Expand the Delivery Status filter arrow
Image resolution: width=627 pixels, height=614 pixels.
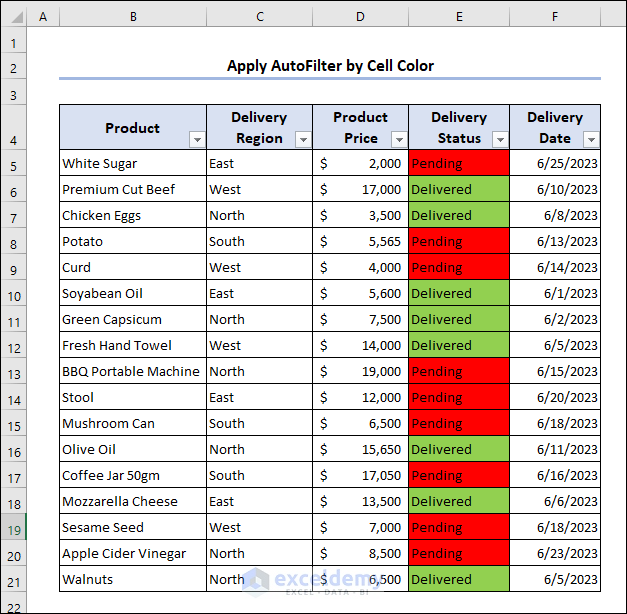[x=500, y=140]
